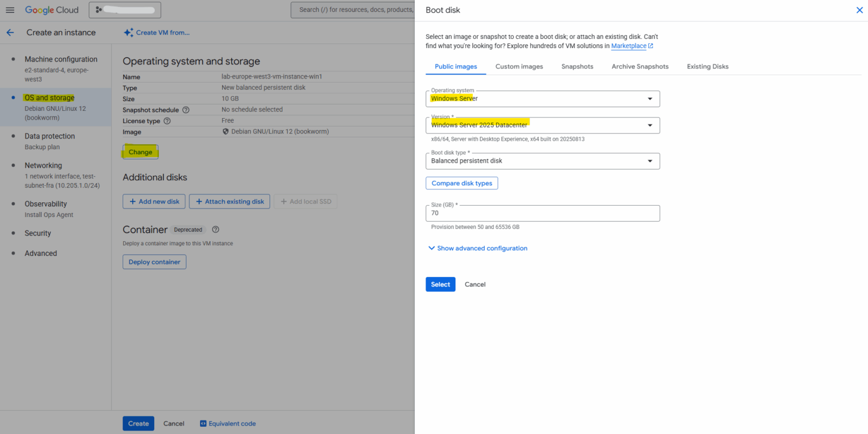868x434 pixels.
Task: Open the main navigation hamburger menu
Action: [10, 10]
